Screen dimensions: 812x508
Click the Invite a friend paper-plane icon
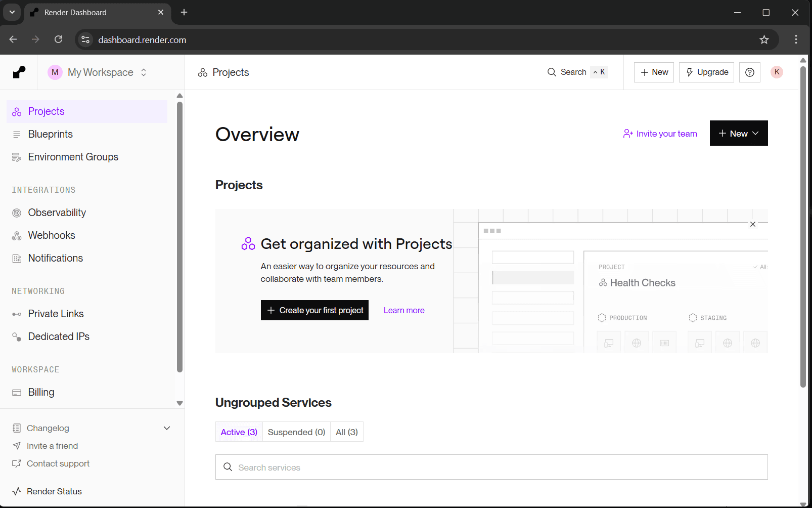tap(17, 446)
